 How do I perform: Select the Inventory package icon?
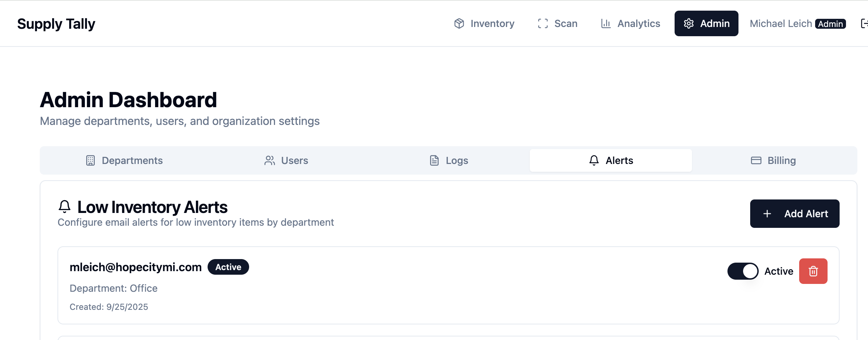[x=460, y=23]
